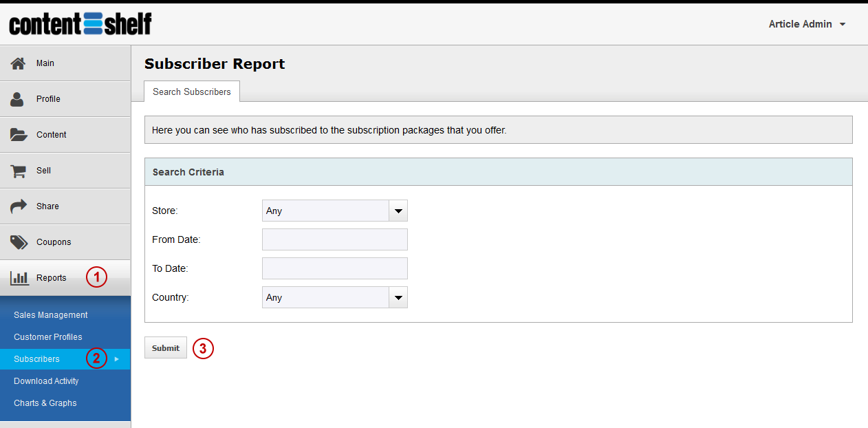The image size is (868, 428).
Task: Click the contentshelf logo
Action: coord(80,24)
